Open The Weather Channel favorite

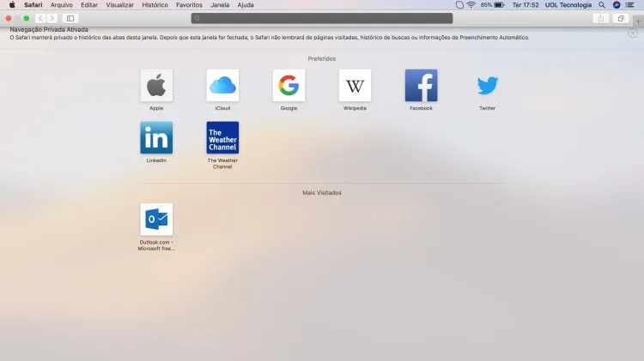click(x=222, y=138)
